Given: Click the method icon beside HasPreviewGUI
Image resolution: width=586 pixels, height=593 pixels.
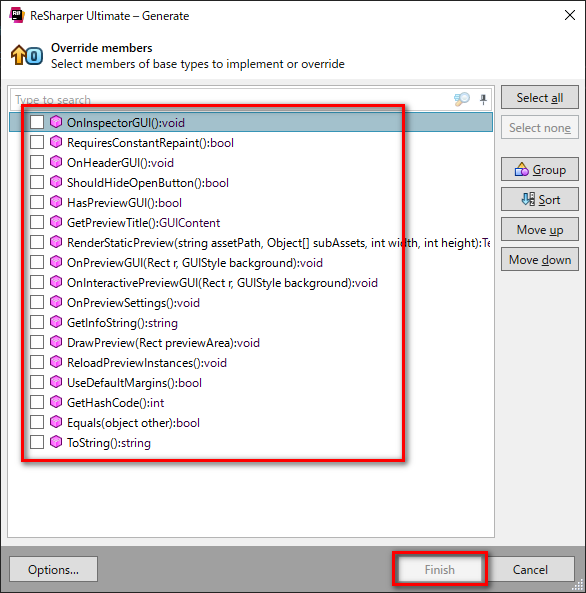Looking at the screenshot, I should click(56, 202).
